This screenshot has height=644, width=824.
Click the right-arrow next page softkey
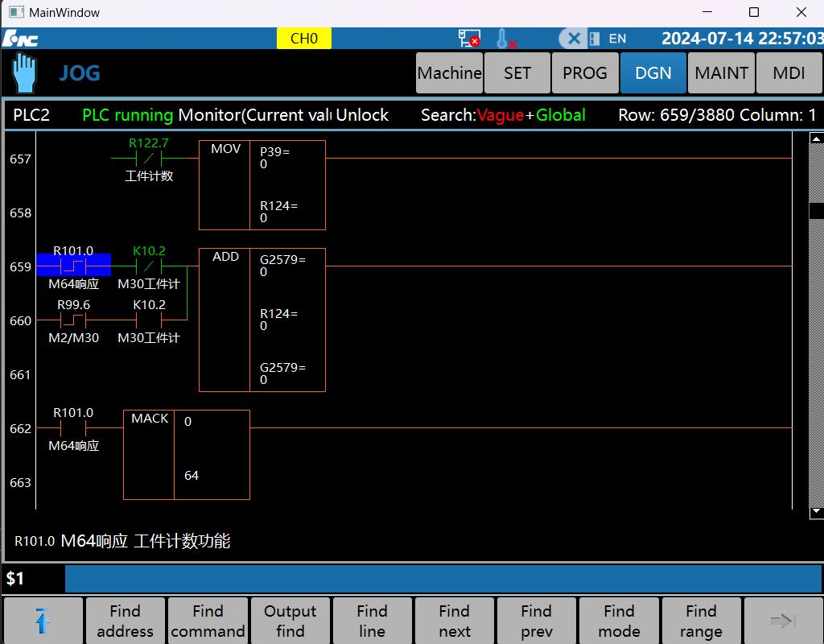pyautogui.click(x=783, y=621)
